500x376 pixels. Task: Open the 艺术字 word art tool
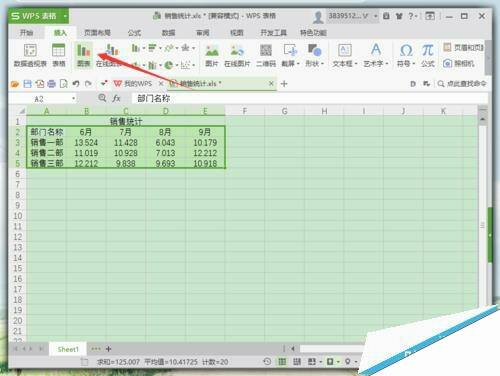pos(376,55)
